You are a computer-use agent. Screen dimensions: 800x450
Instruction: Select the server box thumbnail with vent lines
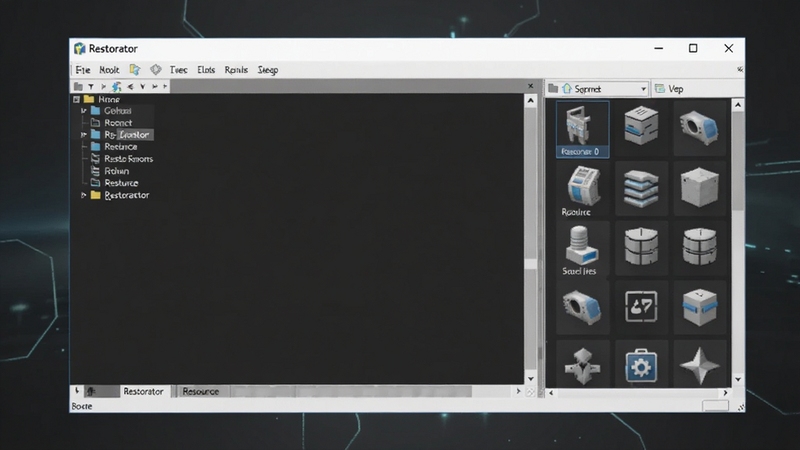pyautogui.click(x=641, y=126)
